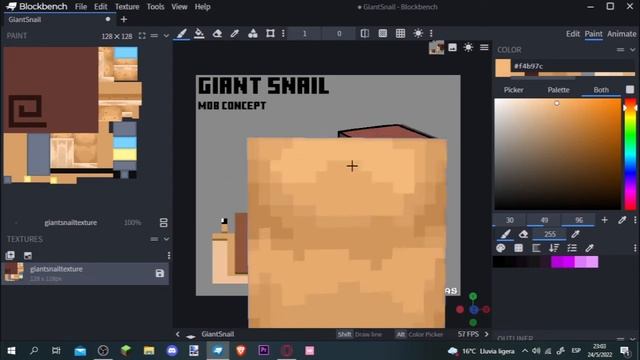Click the hue value field showing 30
640x360 pixels.
[x=510, y=220]
